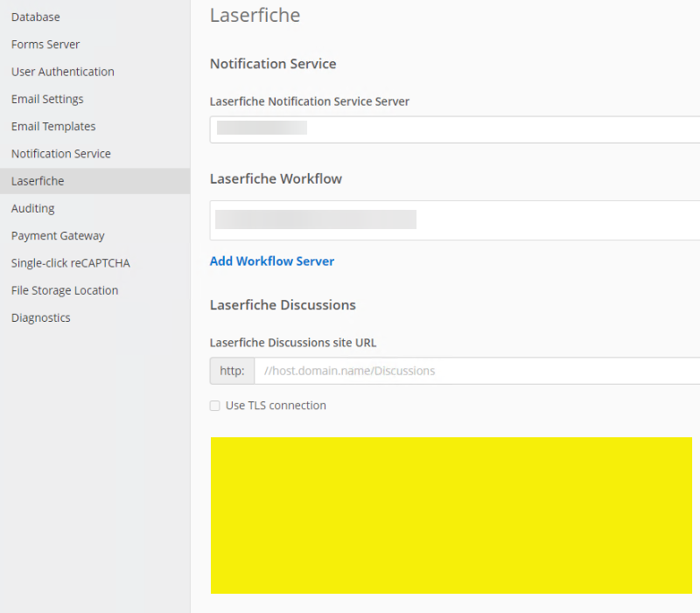The image size is (700, 613).
Task: Click the Laserfiche Workflow server field
Action: coord(455,220)
